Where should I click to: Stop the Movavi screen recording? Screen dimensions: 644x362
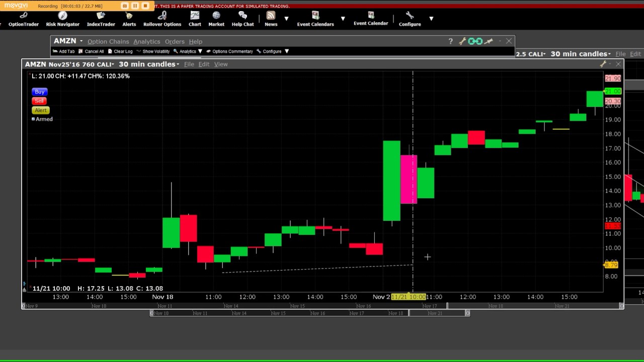tap(145, 6)
